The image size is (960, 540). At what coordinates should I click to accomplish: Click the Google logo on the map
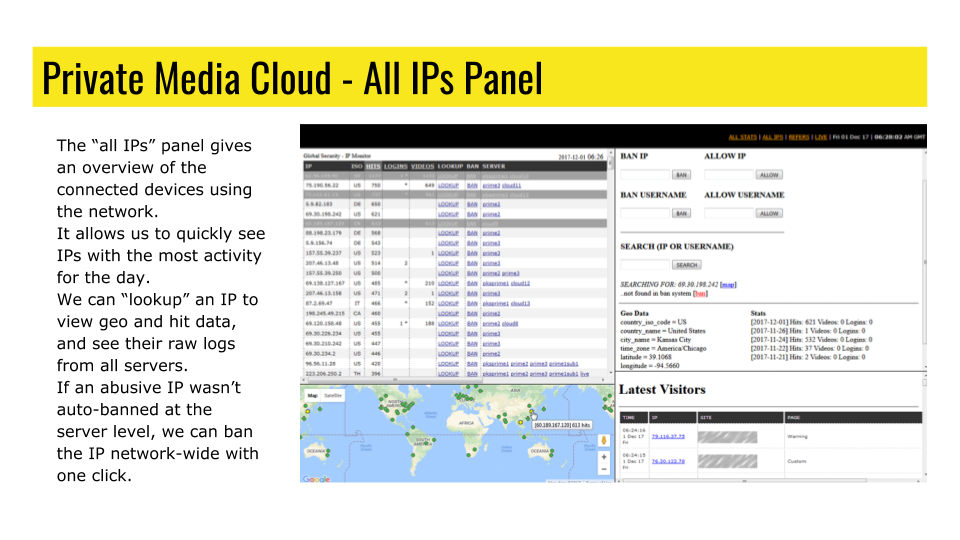[316, 479]
